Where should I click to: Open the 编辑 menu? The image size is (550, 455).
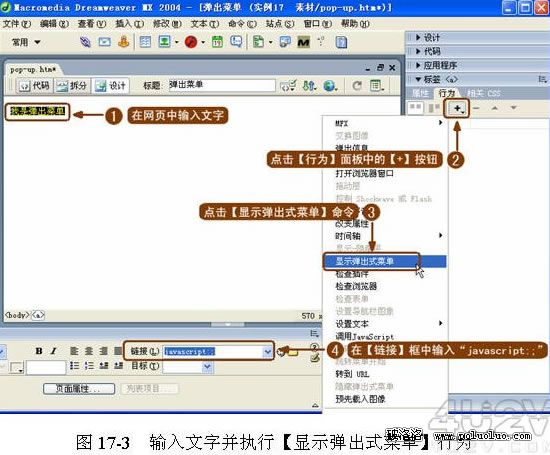click(54, 24)
